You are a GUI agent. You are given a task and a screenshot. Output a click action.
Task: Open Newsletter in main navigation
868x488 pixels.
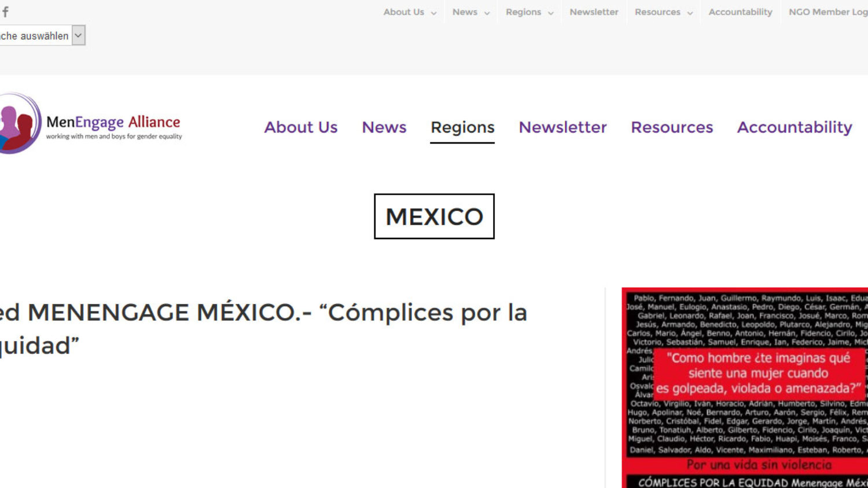[x=562, y=127]
